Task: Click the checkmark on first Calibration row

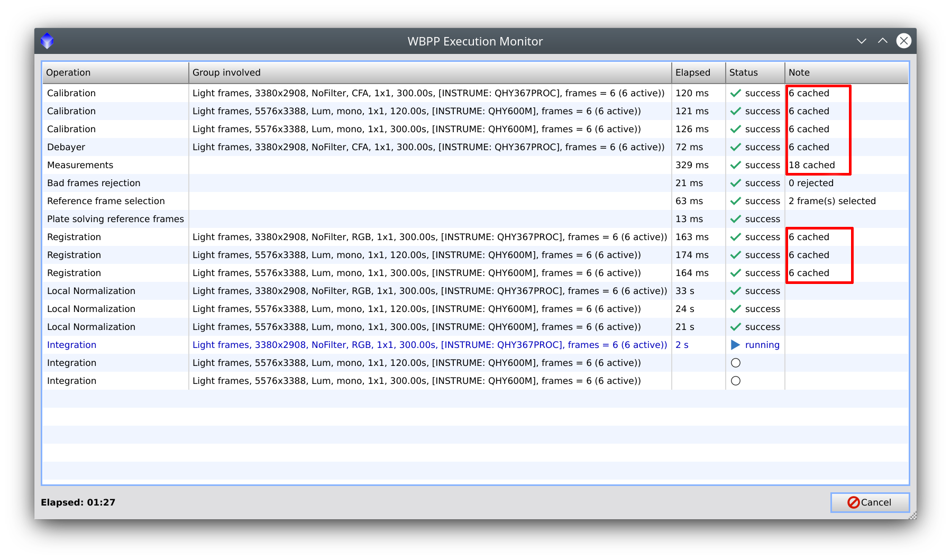Action: coord(736,93)
